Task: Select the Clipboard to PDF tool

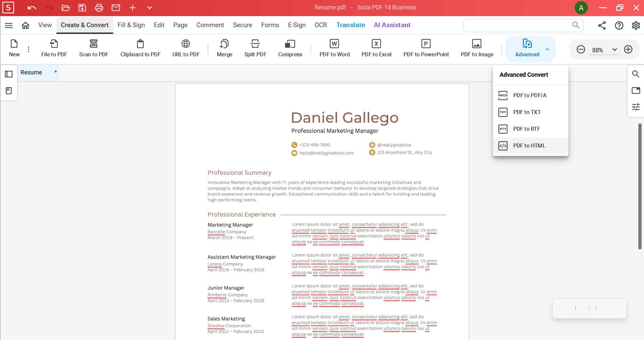Action: 140,48
